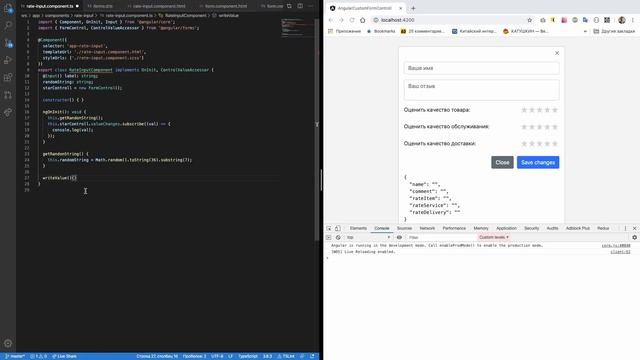Open the Приложения apps shortcut

344,31
